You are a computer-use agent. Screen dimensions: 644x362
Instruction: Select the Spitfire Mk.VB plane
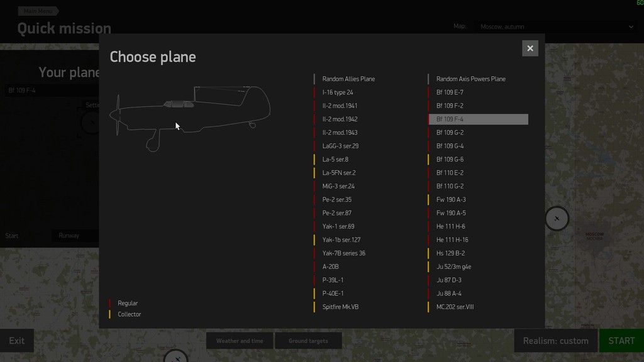pos(340,307)
